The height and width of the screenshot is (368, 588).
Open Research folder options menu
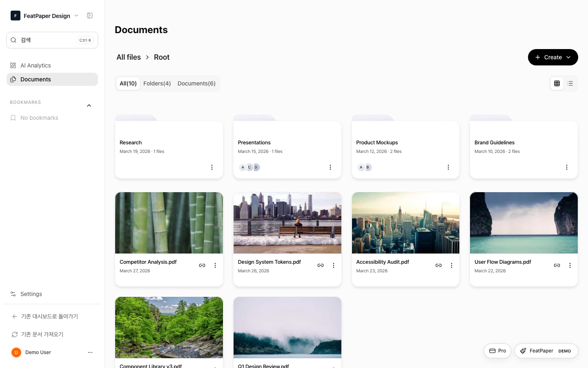pos(212,167)
